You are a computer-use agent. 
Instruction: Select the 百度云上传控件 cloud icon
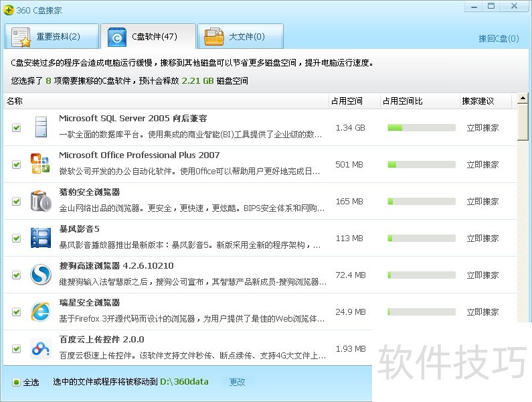(40, 348)
